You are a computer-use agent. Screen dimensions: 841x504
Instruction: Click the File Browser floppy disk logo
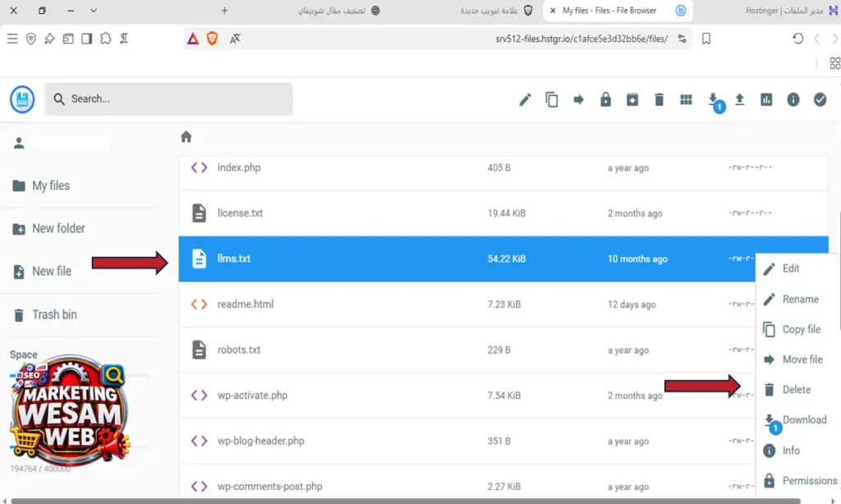(x=22, y=99)
